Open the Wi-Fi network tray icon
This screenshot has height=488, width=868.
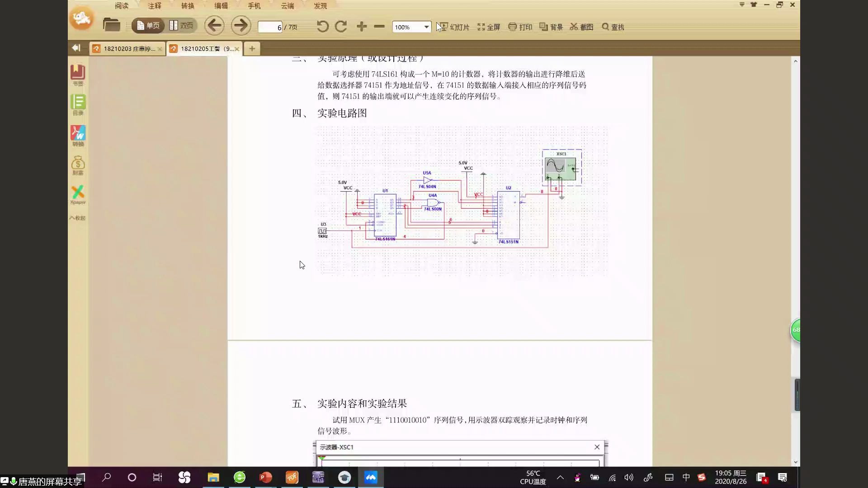click(x=612, y=478)
